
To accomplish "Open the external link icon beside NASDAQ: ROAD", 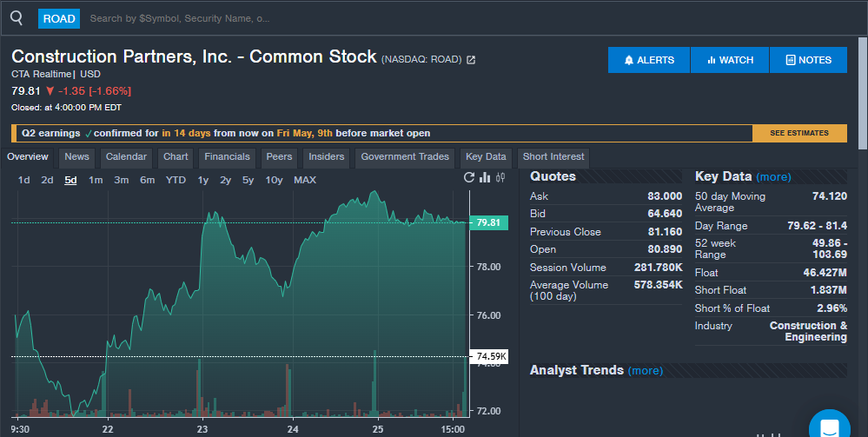I will point(471,60).
